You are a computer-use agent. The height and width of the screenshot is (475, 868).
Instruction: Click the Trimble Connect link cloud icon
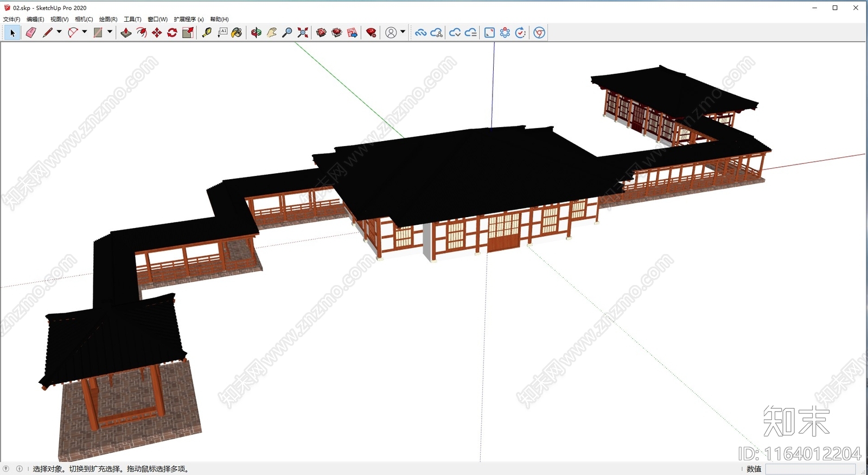click(x=420, y=33)
